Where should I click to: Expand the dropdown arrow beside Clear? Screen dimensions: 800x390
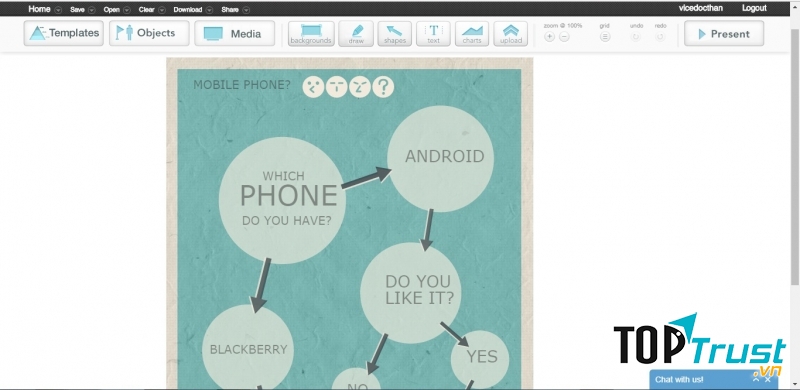pos(162,10)
